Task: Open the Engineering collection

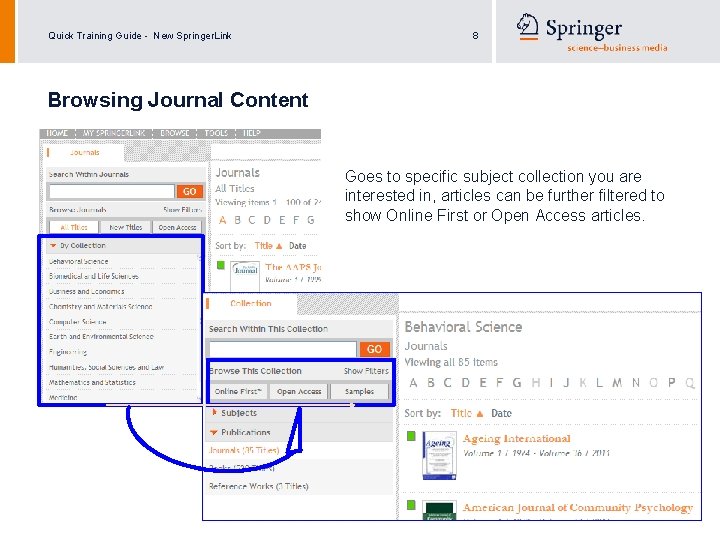Action: (x=68, y=352)
